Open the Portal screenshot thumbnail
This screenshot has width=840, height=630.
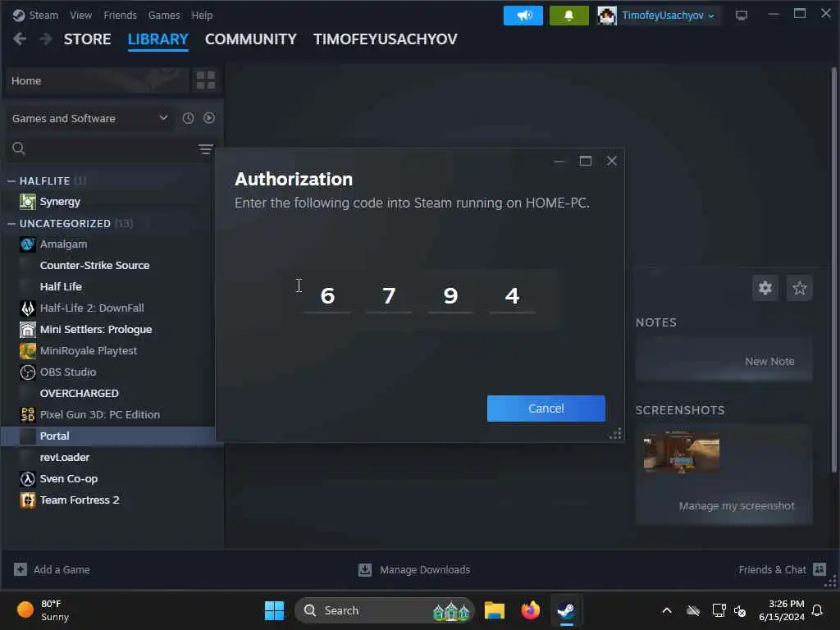[682, 453]
